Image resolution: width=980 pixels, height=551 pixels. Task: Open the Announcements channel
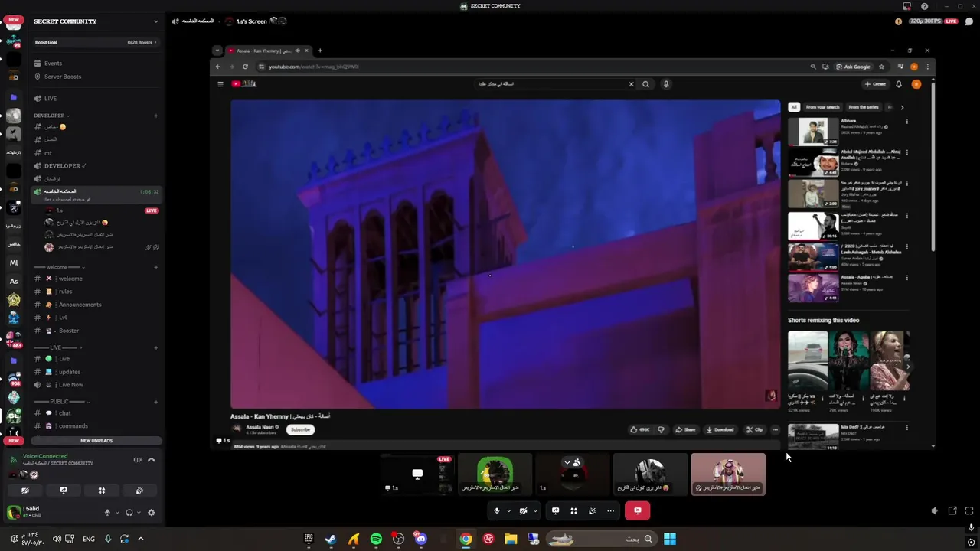(96, 305)
